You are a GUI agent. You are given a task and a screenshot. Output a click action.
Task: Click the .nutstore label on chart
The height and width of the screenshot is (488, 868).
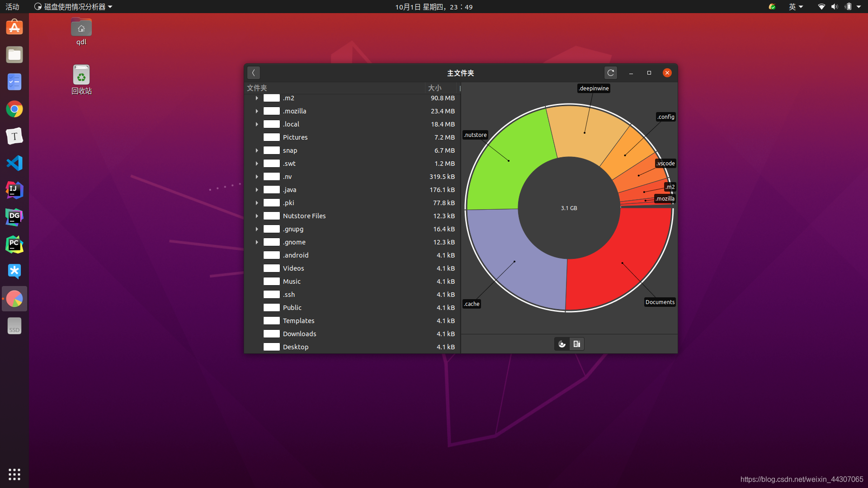[475, 135]
